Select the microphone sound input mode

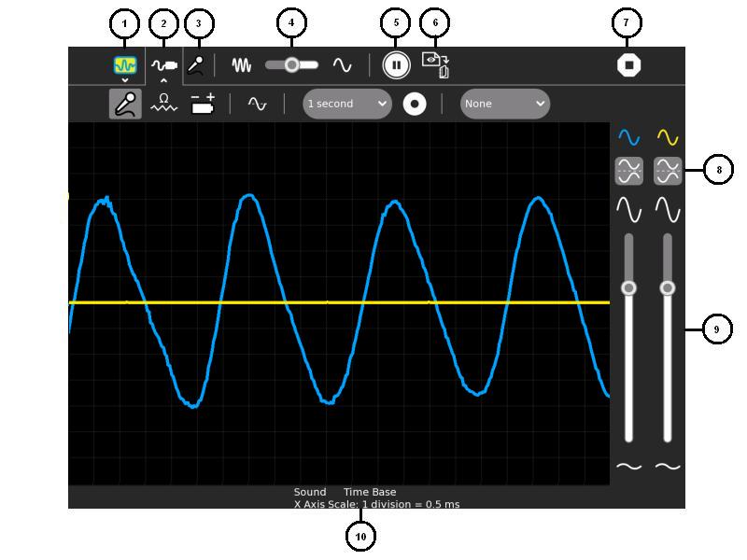126,104
